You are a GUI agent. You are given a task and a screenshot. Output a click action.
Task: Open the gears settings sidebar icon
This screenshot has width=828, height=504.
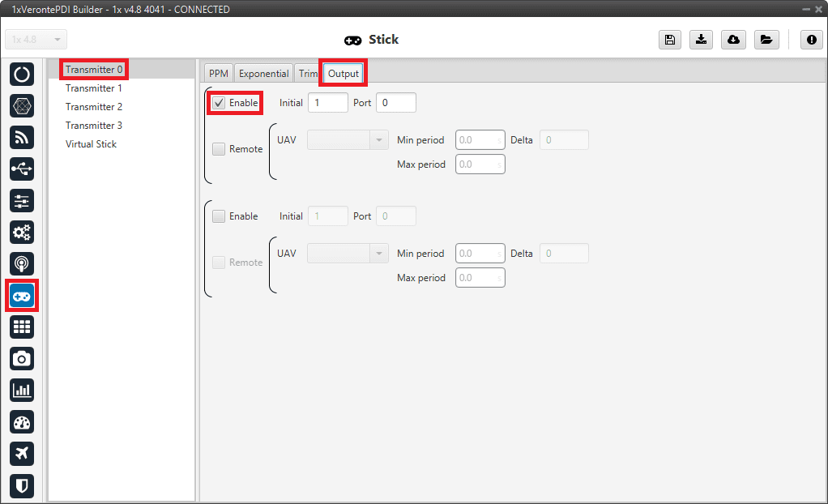22,233
